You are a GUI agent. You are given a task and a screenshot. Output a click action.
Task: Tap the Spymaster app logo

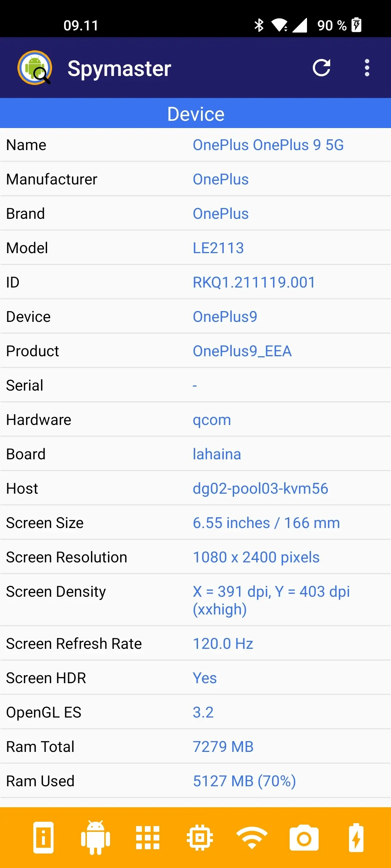coord(35,68)
